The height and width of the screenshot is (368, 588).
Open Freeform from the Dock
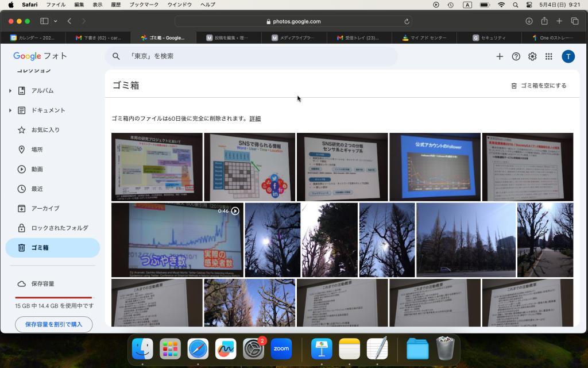pyautogui.click(x=226, y=348)
